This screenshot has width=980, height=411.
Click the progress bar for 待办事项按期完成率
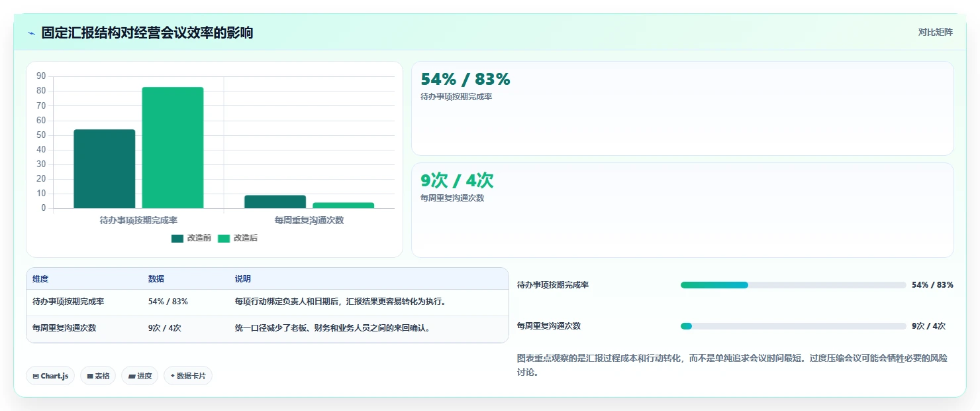[x=793, y=285]
